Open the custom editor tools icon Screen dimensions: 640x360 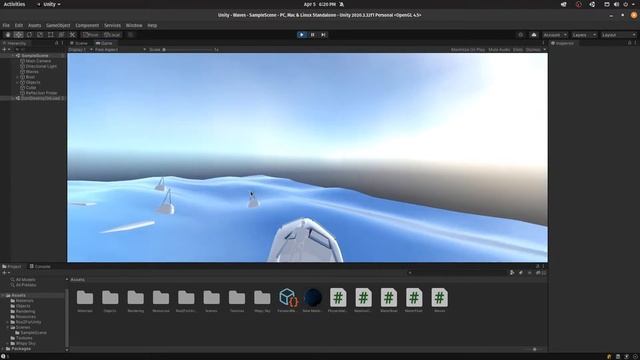click(72, 35)
